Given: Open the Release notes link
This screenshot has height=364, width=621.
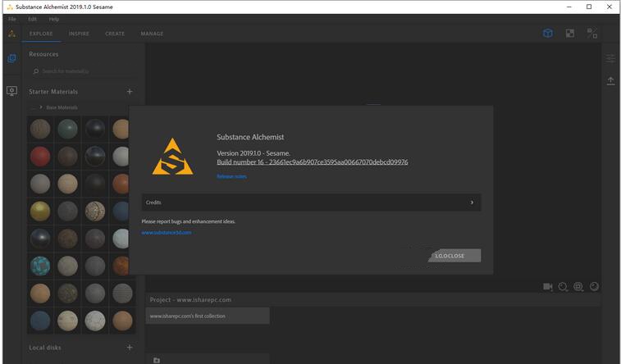Looking at the screenshot, I should (x=231, y=176).
